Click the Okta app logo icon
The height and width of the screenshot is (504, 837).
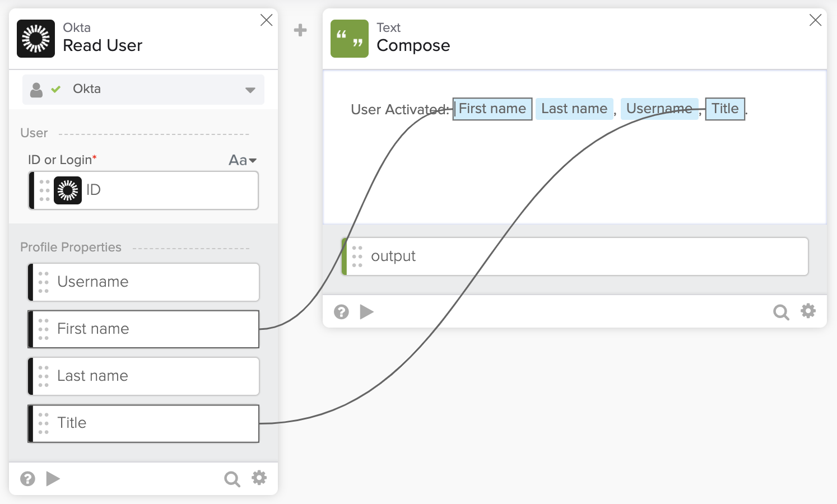36,39
